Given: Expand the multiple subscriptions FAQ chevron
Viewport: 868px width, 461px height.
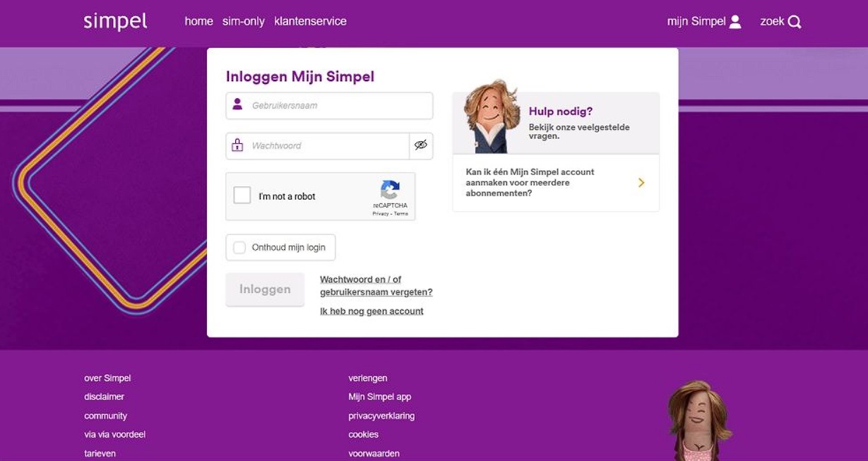Looking at the screenshot, I should tap(641, 183).
